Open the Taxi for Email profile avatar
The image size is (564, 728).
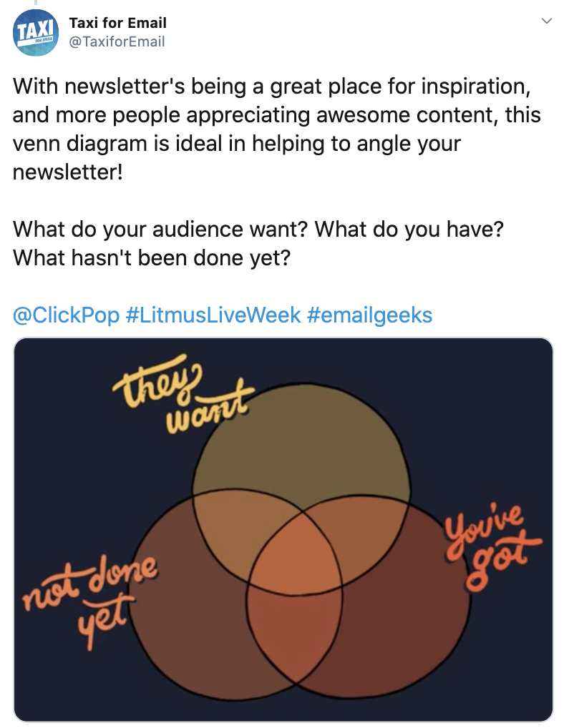(35, 32)
